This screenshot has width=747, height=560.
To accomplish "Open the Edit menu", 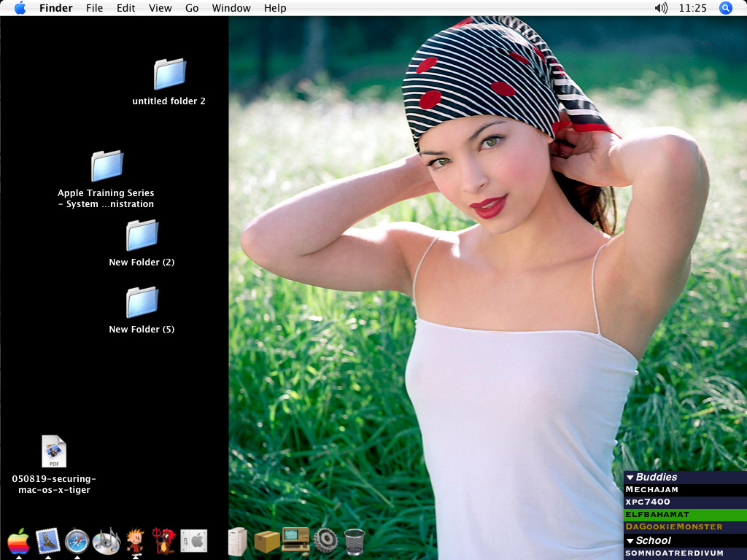I will [x=125, y=8].
